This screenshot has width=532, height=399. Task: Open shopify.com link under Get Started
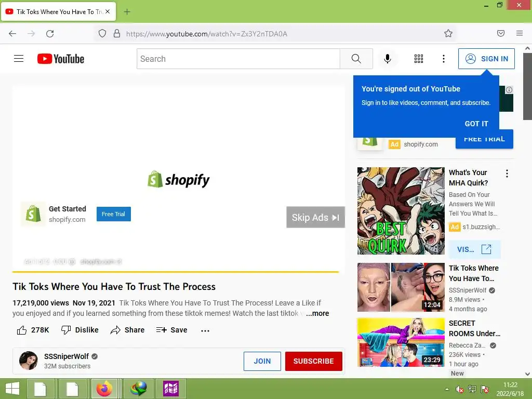click(x=67, y=220)
